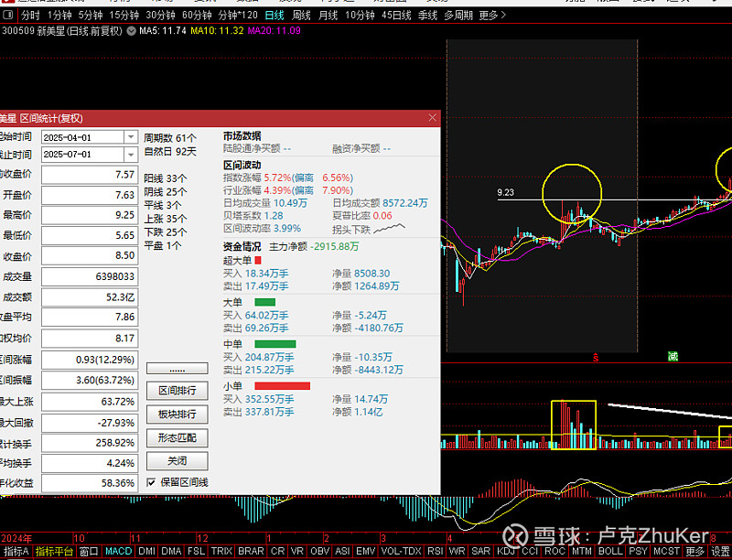Open the 指标A tab at bottom
Image resolution: width=732 pixels, height=560 pixels.
(x=16, y=552)
